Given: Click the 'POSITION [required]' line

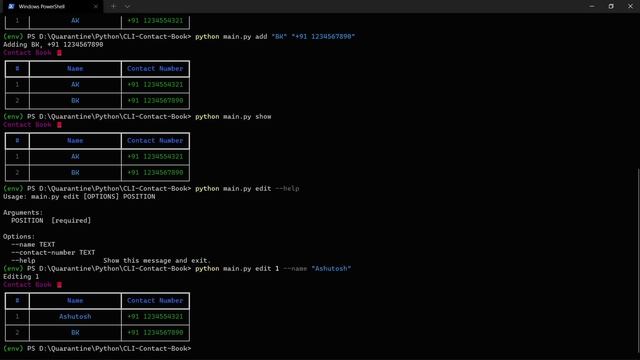Looking at the screenshot, I should click(x=51, y=220).
